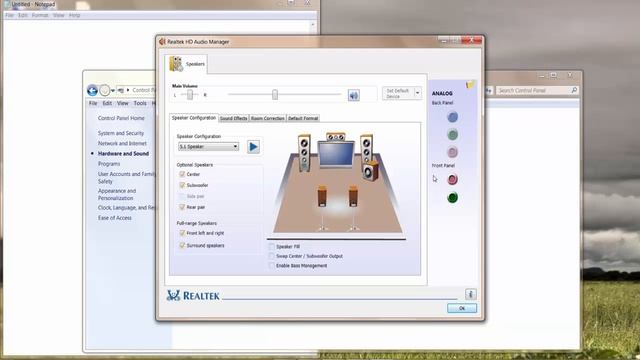
Task: Switch to the Default Format tab
Action: point(303,118)
